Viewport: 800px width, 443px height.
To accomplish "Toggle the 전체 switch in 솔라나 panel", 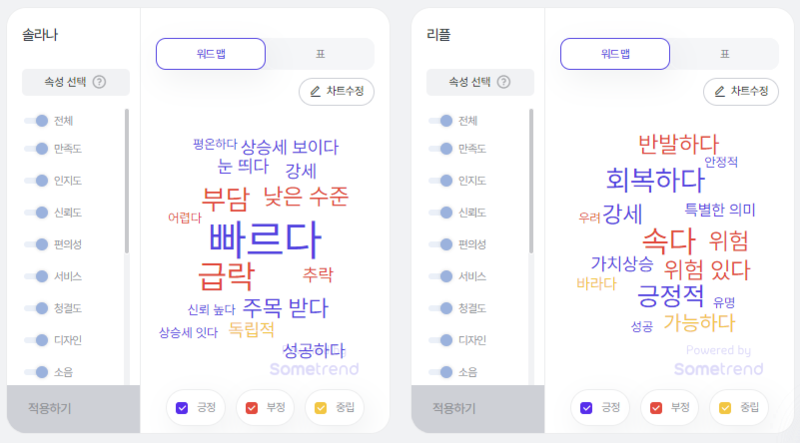I will [36, 121].
